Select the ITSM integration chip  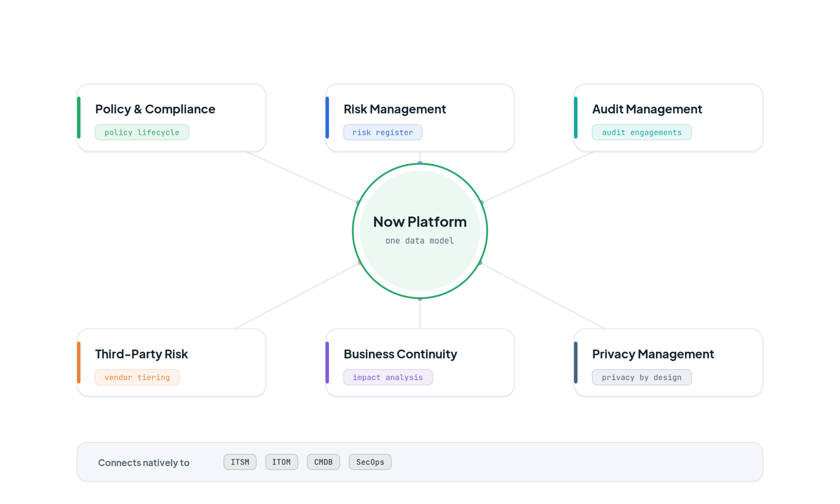coord(240,462)
